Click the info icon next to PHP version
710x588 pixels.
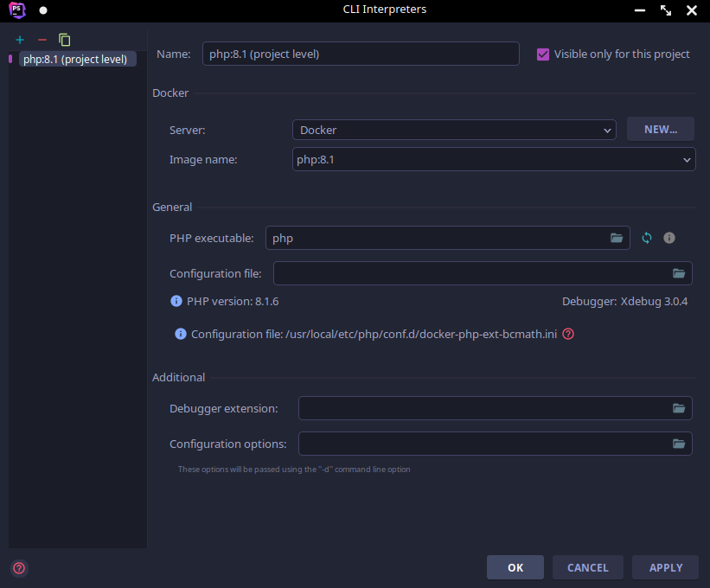[176, 301]
